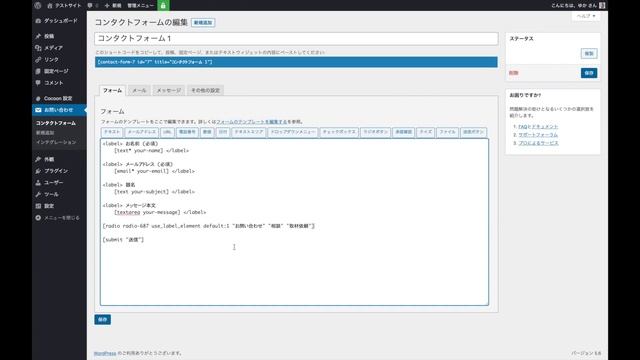Expand the ヘルプ dropdown tab
The width and height of the screenshot is (640, 360).
pyautogui.click(x=586, y=16)
